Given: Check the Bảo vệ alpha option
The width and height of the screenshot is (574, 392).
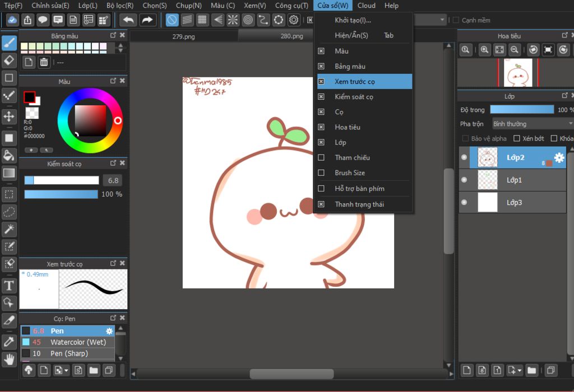Looking at the screenshot, I should (465, 138).
